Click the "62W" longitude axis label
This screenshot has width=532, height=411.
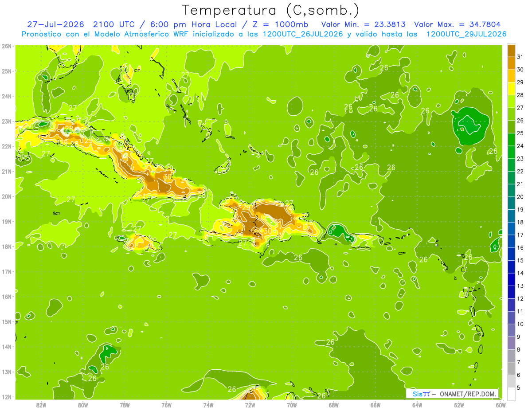tap(459, 405)
